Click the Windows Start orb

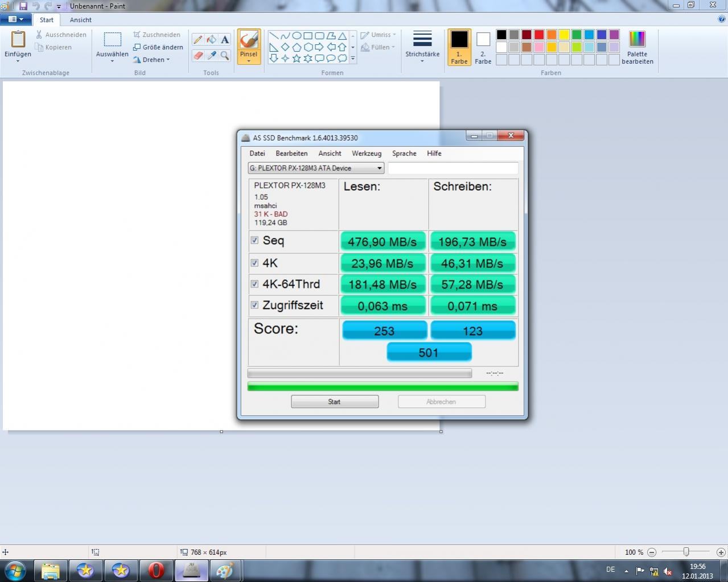(14, 570)
